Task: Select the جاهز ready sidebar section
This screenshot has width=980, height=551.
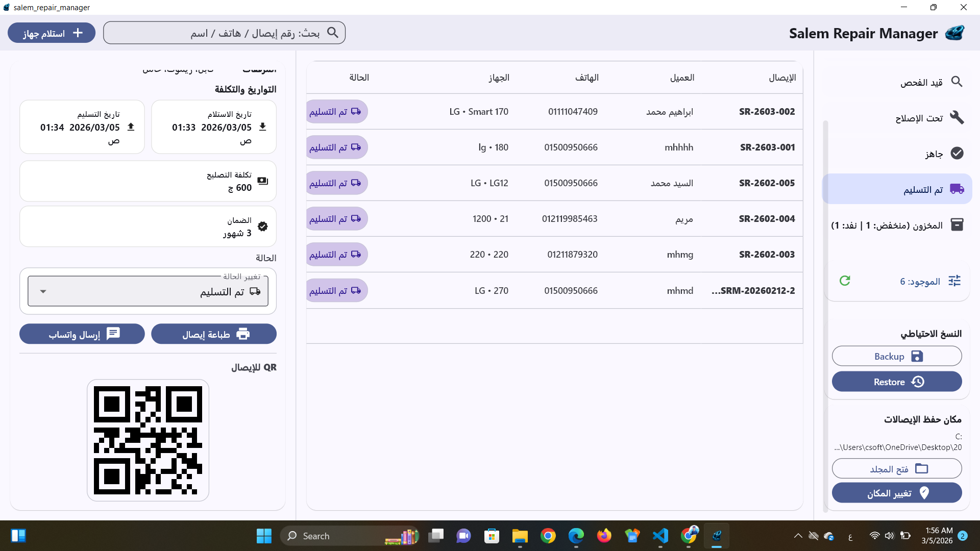Action: (x=934, y=154)
